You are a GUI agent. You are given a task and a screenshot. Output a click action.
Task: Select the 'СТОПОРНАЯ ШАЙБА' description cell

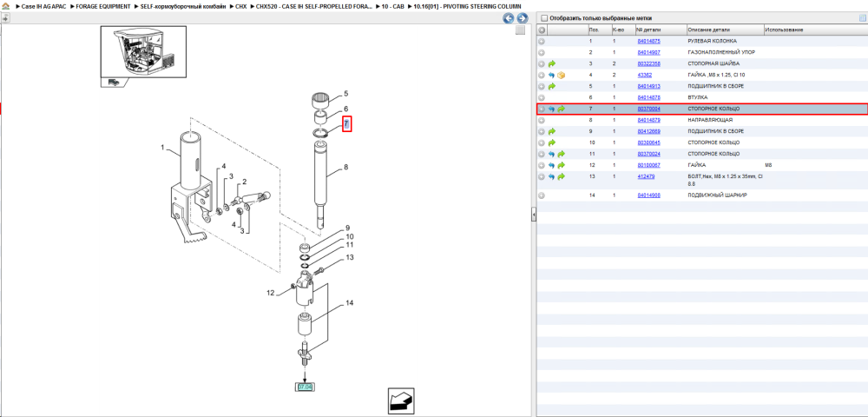click(713, 63)
